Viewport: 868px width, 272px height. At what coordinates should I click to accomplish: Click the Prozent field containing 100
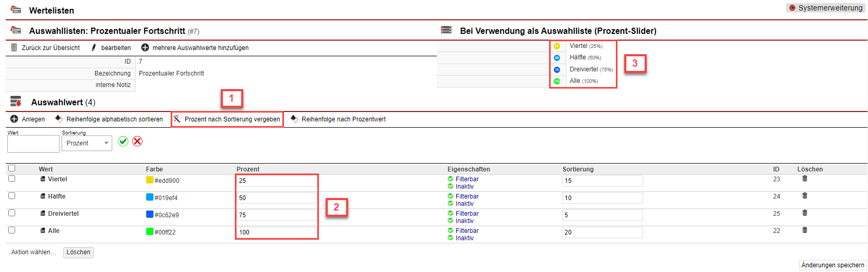coord(277,232)
